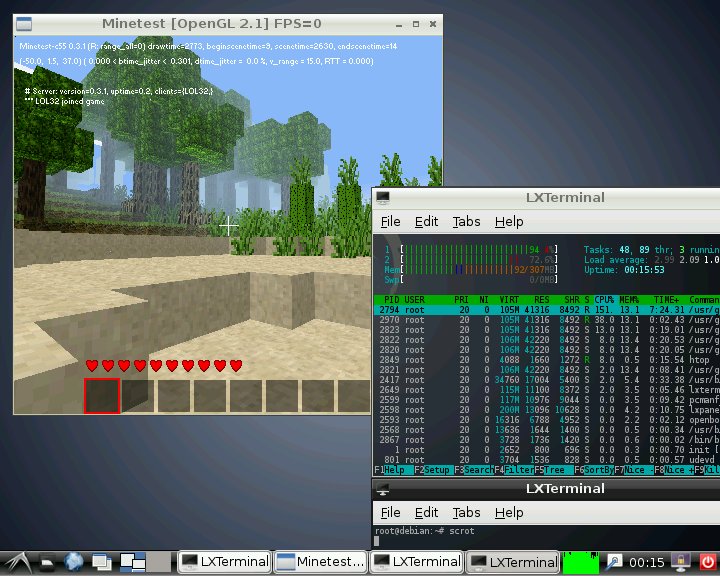The width and height of the screenshot is (720, 576).
Task: Open Edit menu in htop LXTerminal
Action: tap(426, 222)
